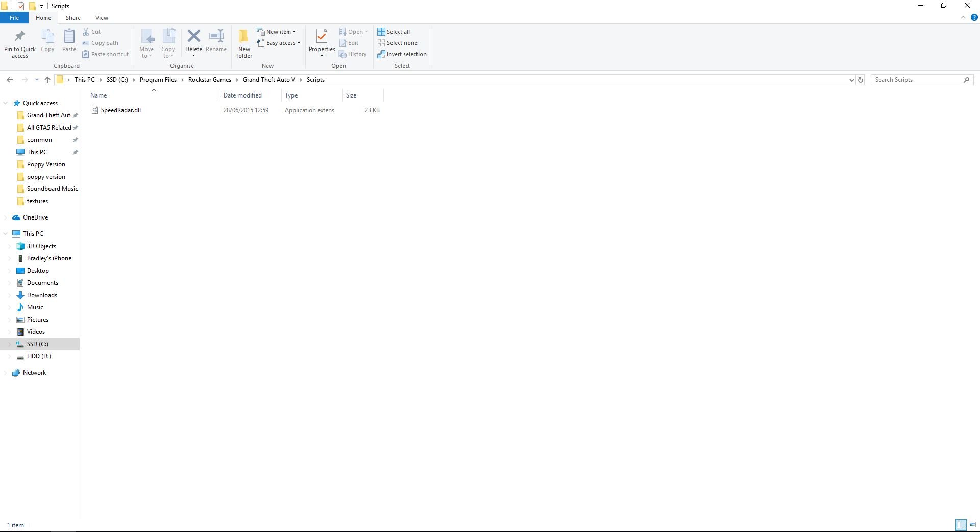The width and height of the screenshot is (980, 532).
Task: Sort files by Type column
Action: [291, 95]
